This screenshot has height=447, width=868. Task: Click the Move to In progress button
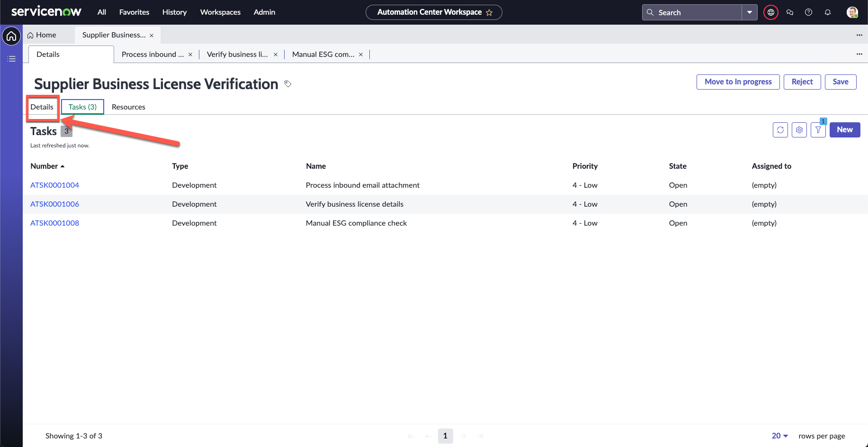[738, 82]
